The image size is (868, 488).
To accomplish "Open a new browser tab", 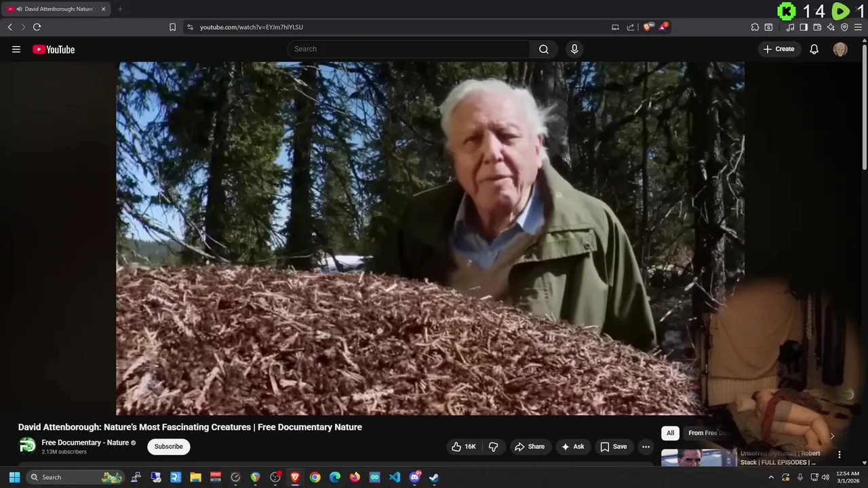I will point(120,9).
